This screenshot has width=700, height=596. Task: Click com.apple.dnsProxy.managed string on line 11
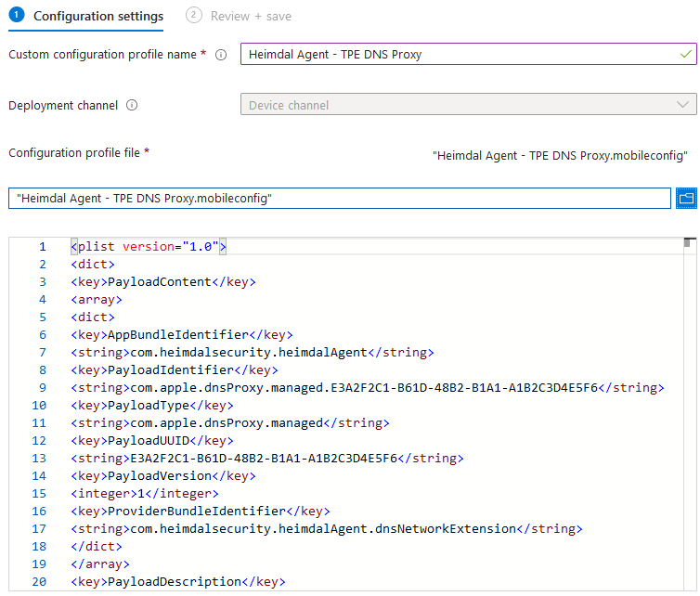230,422
